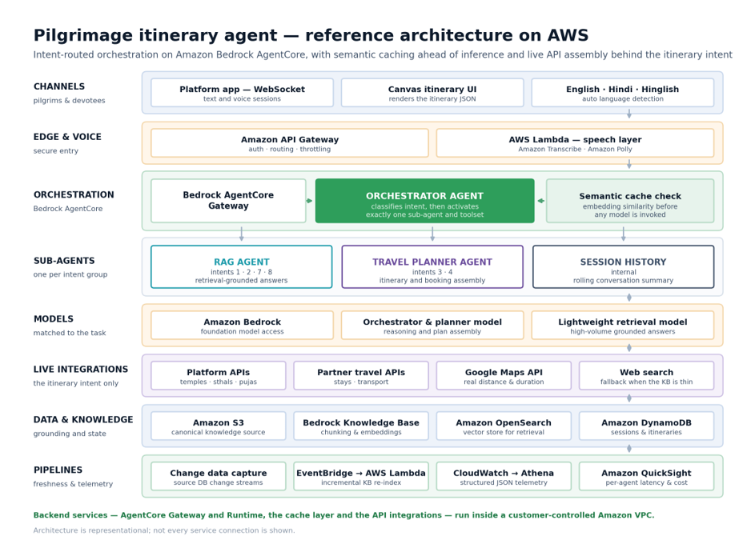Select the Partner travel APIs box

pyautogui.click(x=361, y=376)
